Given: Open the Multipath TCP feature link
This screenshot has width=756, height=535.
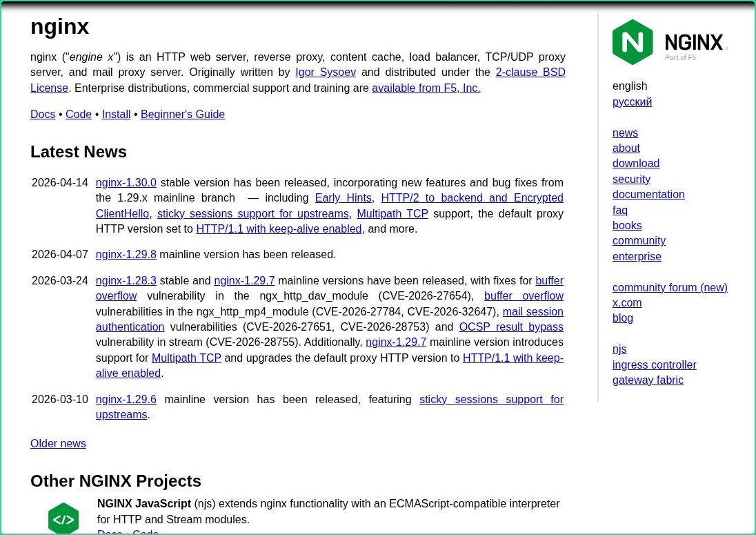Looking at the screenshot, I should pyautogui.click(x=392, y=213).
